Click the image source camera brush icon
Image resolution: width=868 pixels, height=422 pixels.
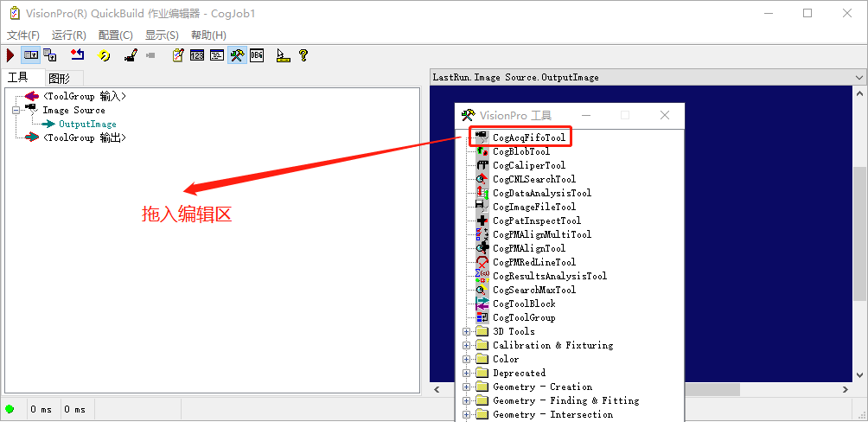pyautogui.click(x=131, y=55)
